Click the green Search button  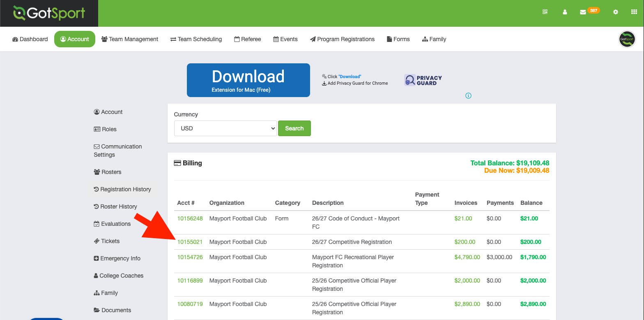click(294, 128)
